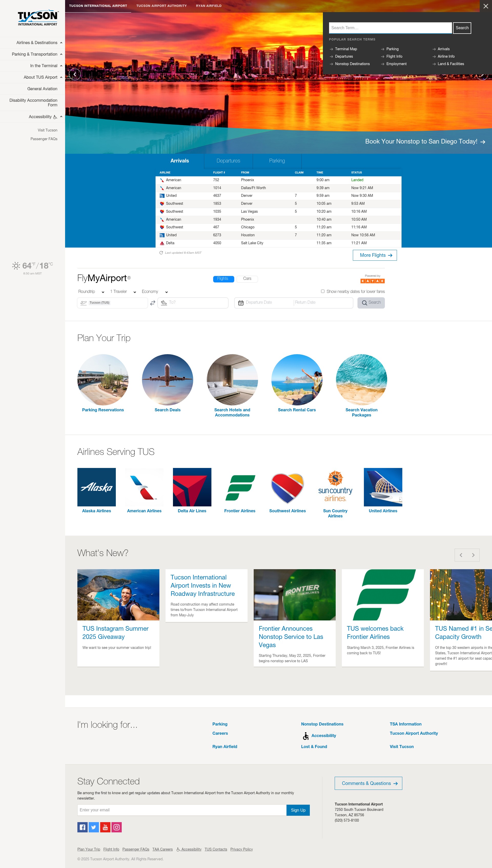Viewport: 492px width, 868px height.
Task: Select the Cars toggle in FlyMyAirport
Action: 247,279
